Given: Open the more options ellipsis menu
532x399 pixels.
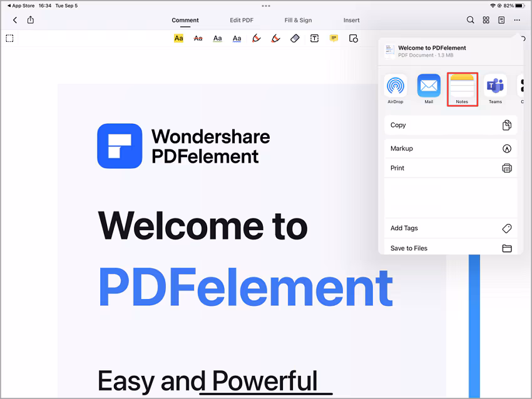Looking at the screenshot, I should (517, 20).
